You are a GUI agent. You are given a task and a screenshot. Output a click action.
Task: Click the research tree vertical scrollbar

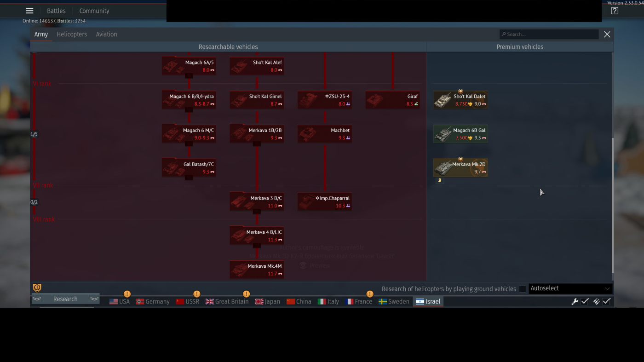click(612, 205)
